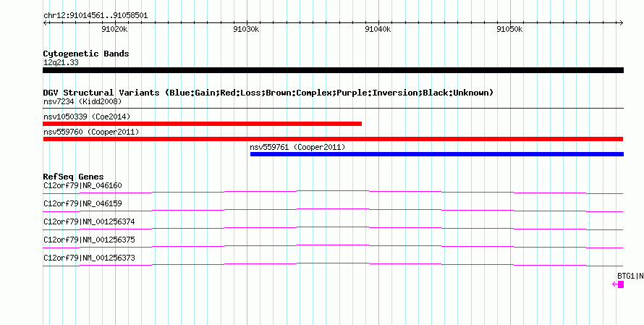Click the C12orf79|NM_001256373 transcript label

click(x=89, y=258)
